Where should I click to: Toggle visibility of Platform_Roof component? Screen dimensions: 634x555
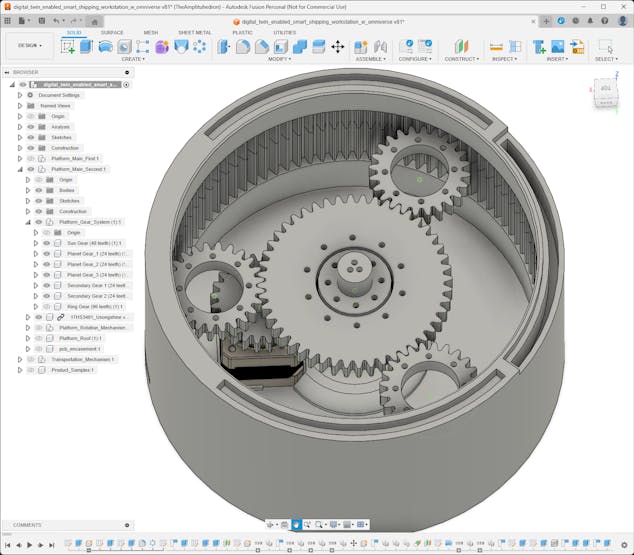click(x=38, y=338)
